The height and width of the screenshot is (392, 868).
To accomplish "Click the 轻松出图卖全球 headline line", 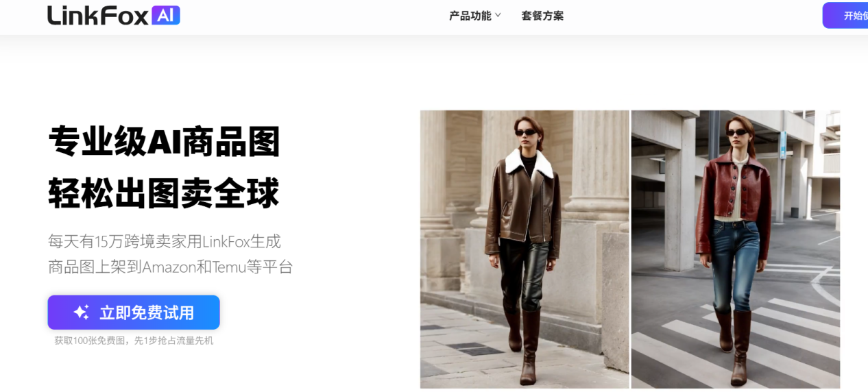I will 164,193.
